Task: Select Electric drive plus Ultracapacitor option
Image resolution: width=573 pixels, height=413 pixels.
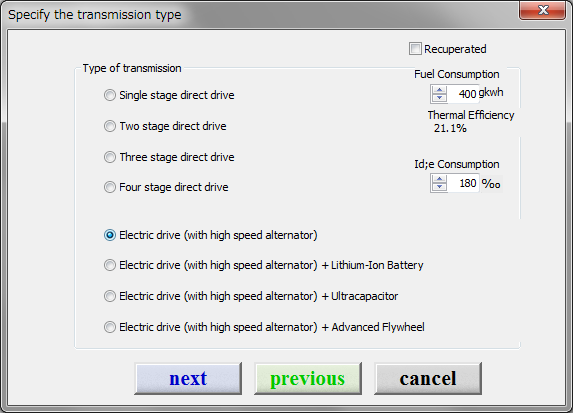Action: click(110, 296)
